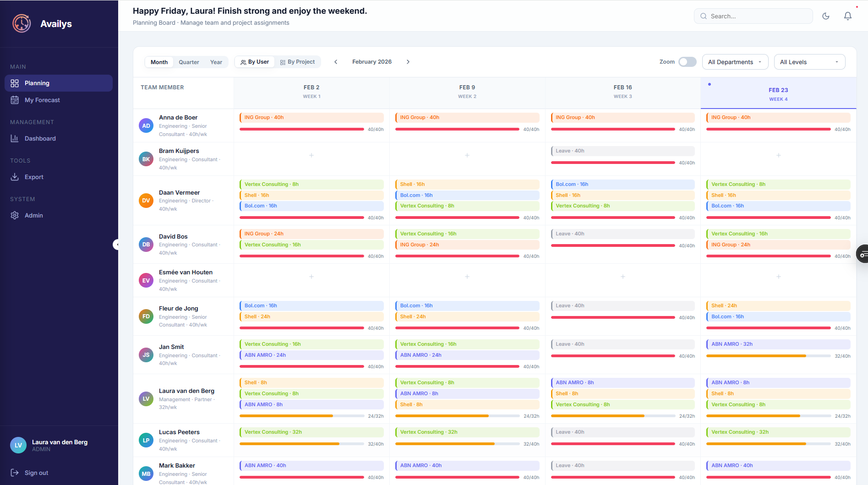The height and width of the screenshot is (485, 868).
Task: Select the By User view mode
Action: pos(255,61)
